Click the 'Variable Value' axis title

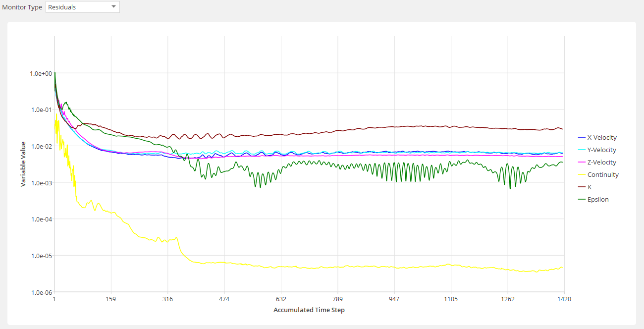click(23, 163)
